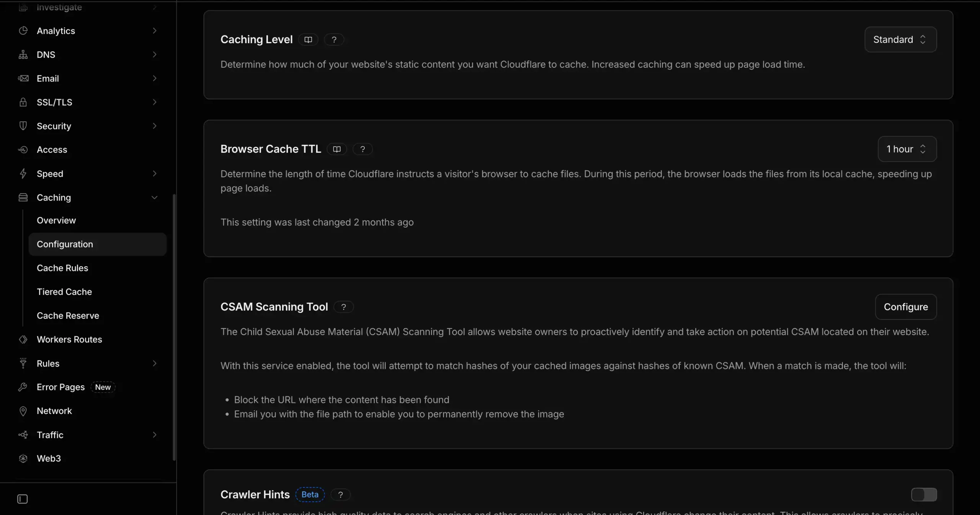This screenshot has width=980, height=515.
Task: Click the CSAM Configure button
Action: [906, 307]
